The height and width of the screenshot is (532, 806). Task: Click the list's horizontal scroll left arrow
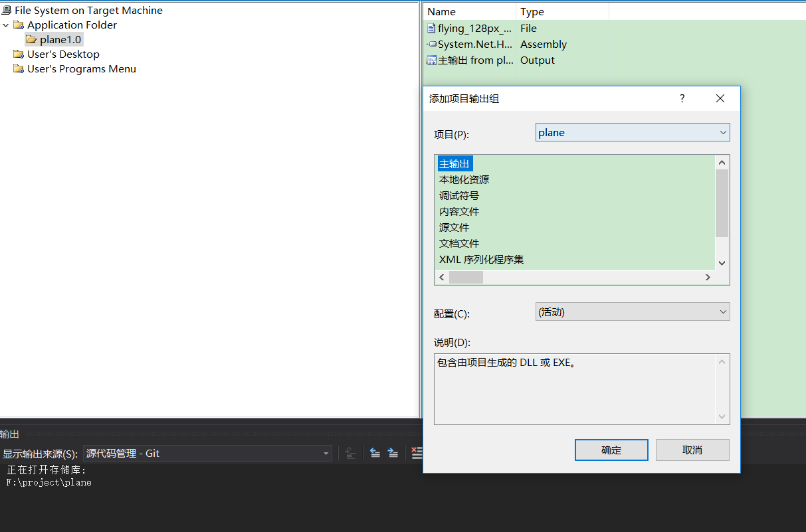[442, 278]
